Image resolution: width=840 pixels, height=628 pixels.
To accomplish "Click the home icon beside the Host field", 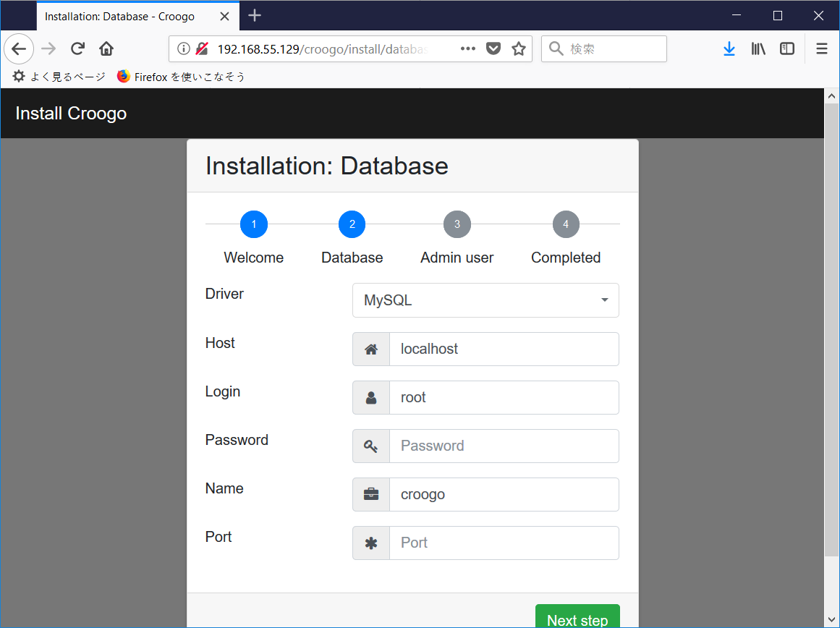I will (370, 349).
